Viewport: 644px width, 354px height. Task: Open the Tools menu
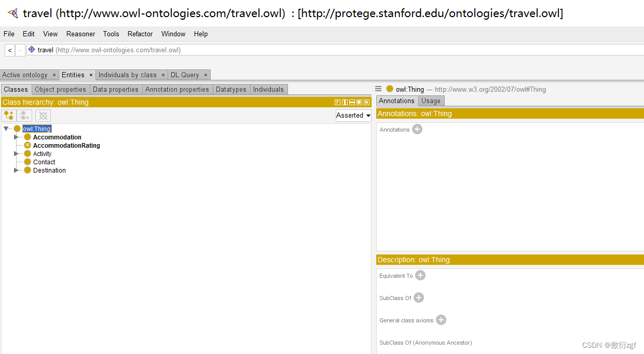click(x=111, y=34)
